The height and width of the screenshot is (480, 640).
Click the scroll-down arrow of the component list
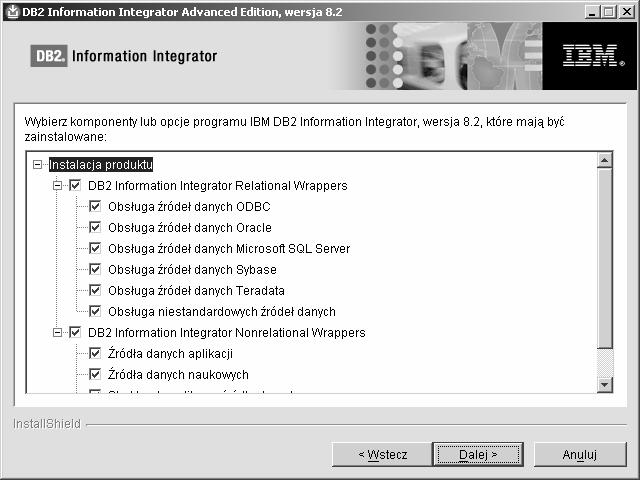tap(604, 384)
